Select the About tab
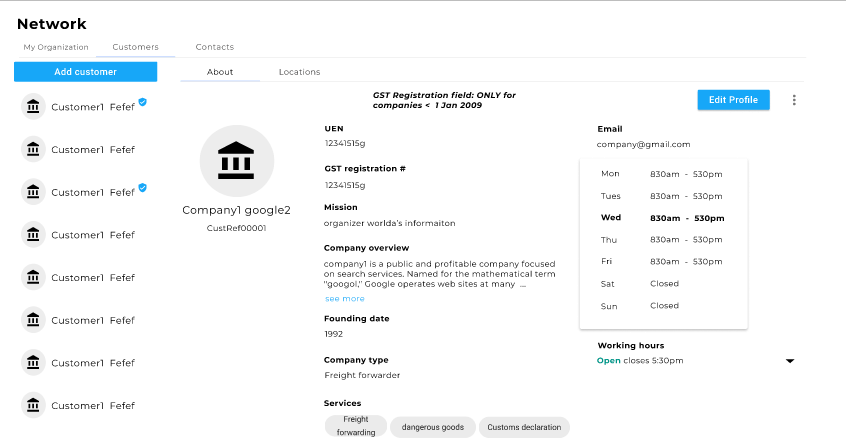846x444 pixels. tap(220, 72)
